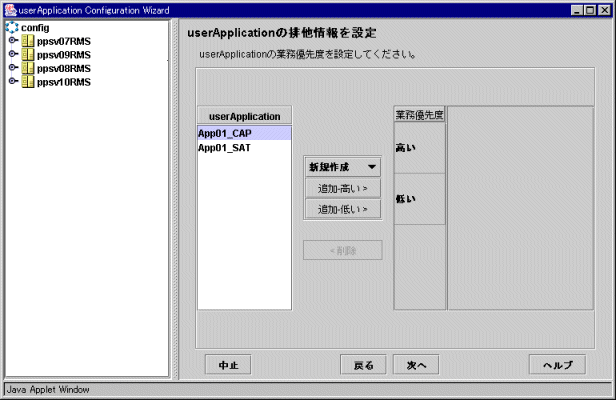Click the ppsv07RMS node icon
Screen dimensions: 616x400
click(x=28, y=41)
